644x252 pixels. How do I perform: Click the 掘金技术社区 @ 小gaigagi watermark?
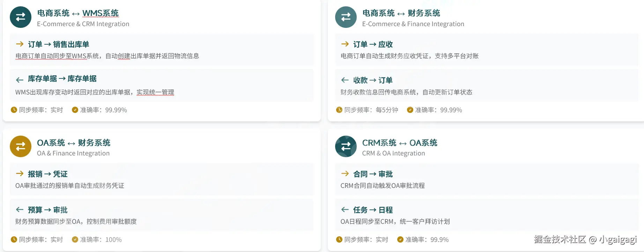[x=585, y=239]
